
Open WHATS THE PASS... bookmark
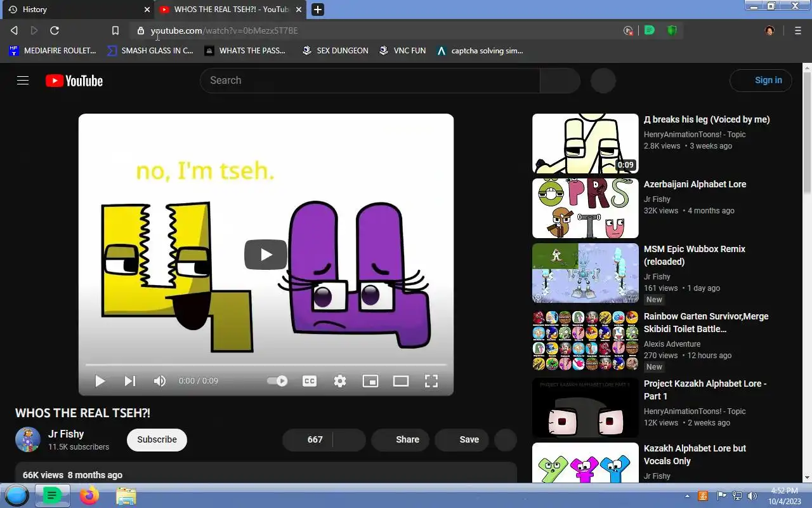(245, 50)
